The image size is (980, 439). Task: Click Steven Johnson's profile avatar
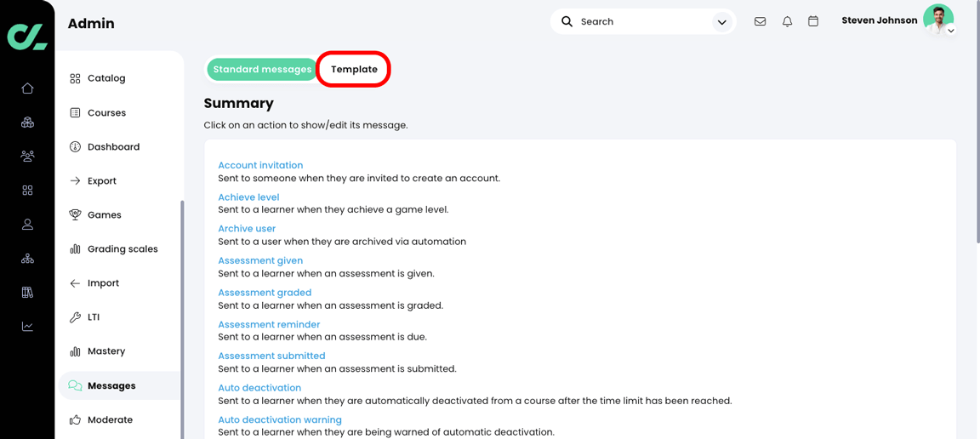tap(938, 20)
